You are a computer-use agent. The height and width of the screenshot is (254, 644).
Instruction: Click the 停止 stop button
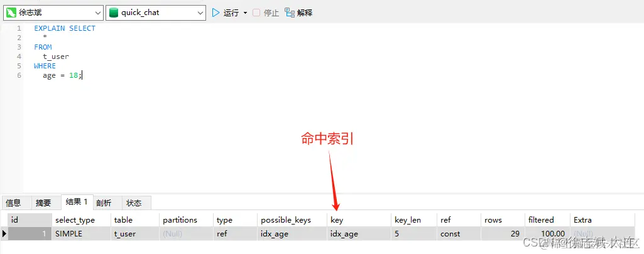[x=266, y=13]
